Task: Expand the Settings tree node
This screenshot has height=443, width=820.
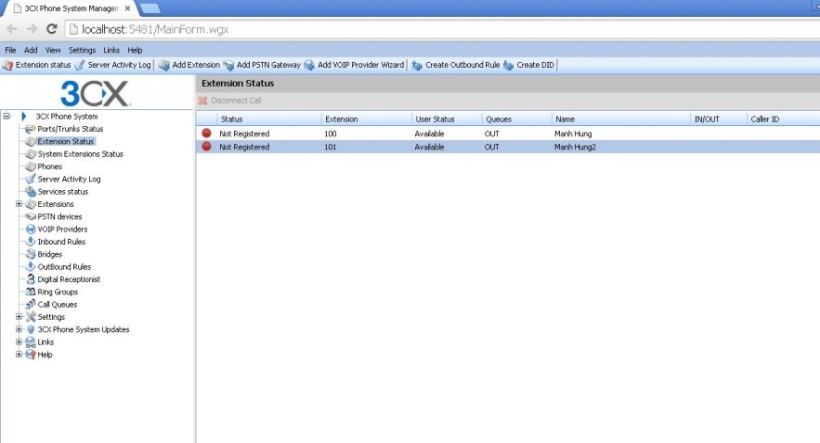Action: pyautogui.click(x=19, y=317)
